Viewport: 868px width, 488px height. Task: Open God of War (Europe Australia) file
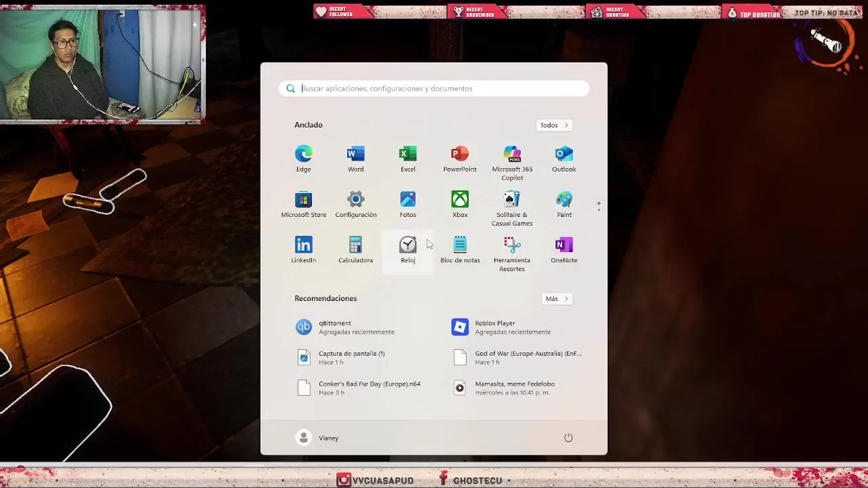pos(519,358)
